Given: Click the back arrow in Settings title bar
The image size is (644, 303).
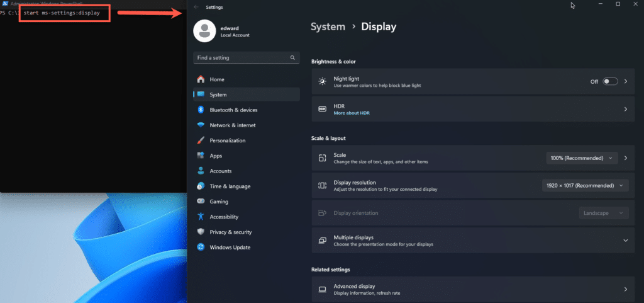Looking at the screenshot, I should (196, 7).
